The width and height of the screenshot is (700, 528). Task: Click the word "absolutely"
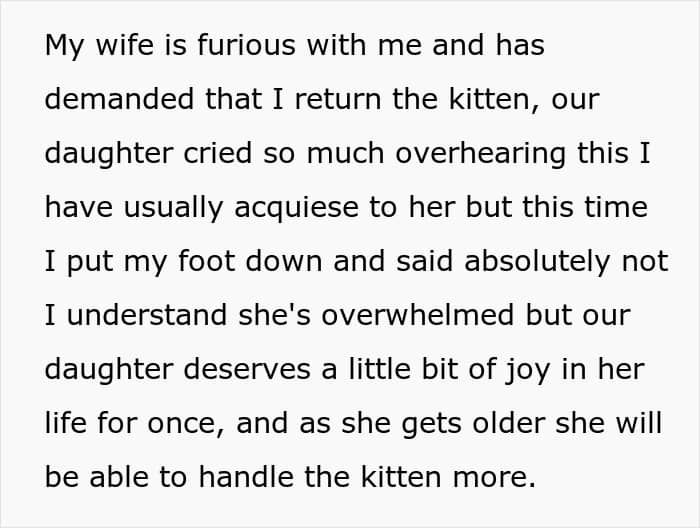[x=537, y=261]
